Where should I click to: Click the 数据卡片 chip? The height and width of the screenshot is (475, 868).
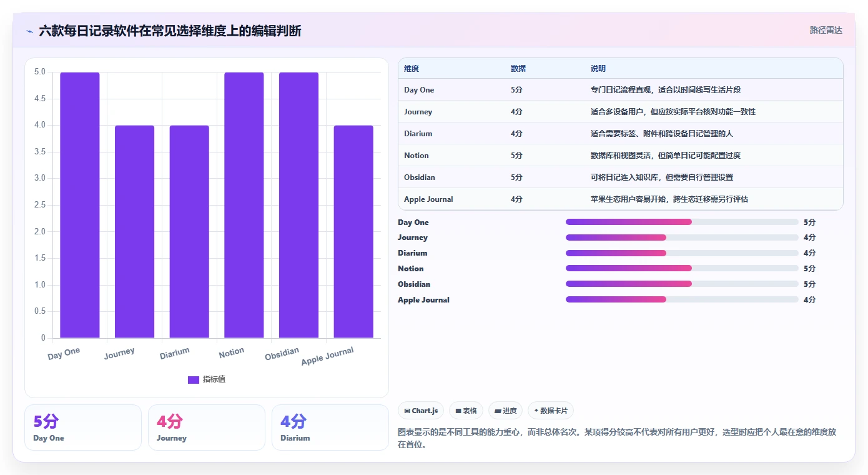(x=550, y=411)
